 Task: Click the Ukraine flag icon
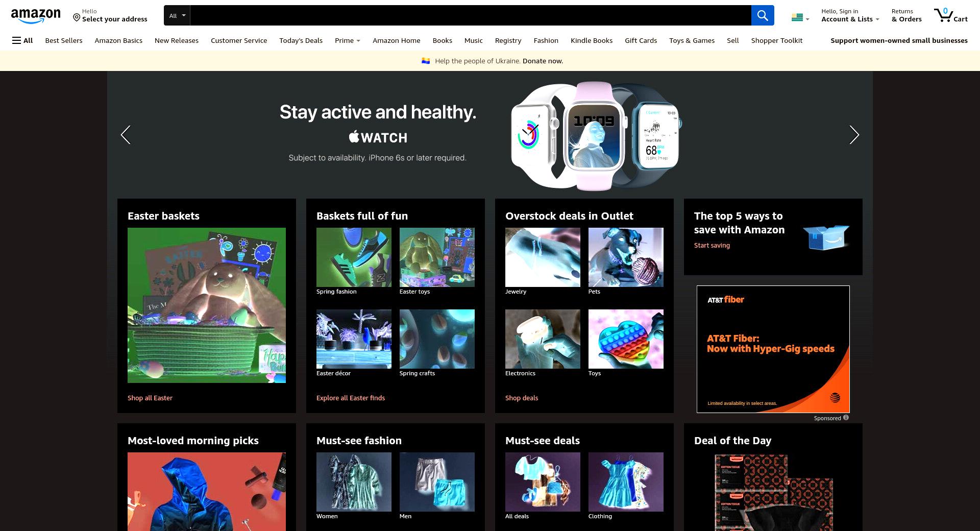point(426,61)
